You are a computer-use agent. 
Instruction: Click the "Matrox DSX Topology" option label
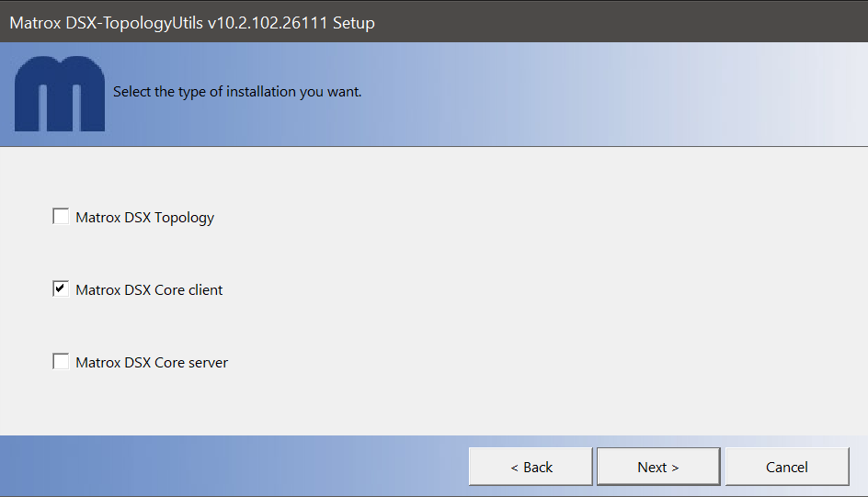[144, 218]
